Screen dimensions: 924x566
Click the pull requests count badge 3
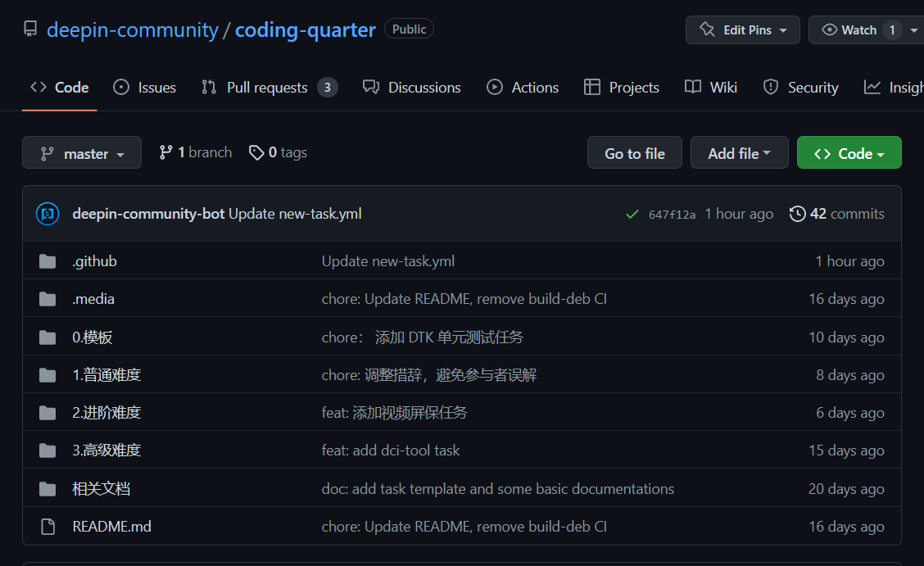(x=328, y=88)
